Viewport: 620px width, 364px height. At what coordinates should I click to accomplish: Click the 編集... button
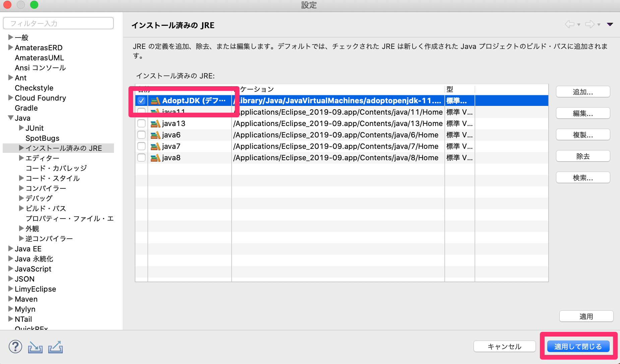point(583,113)
